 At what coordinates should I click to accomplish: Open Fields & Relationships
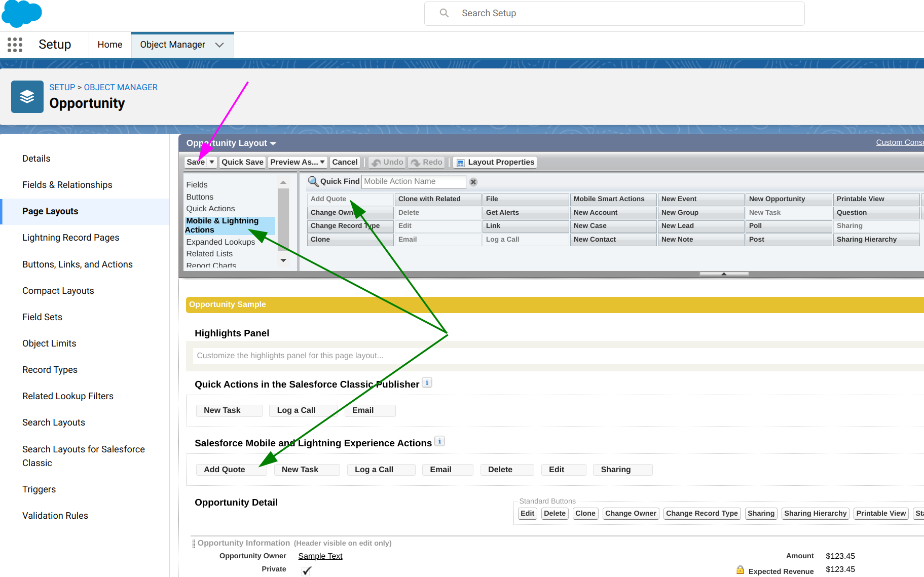[x=67, y=185]
